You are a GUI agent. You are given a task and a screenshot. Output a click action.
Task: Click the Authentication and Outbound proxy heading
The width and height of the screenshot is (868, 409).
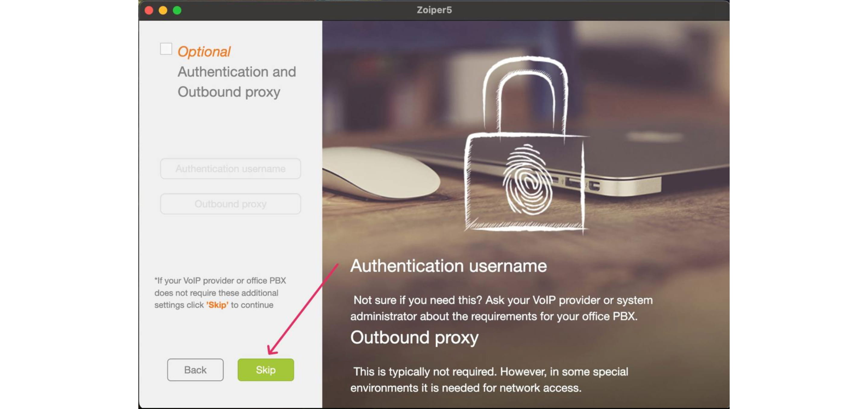click(237, 82)
